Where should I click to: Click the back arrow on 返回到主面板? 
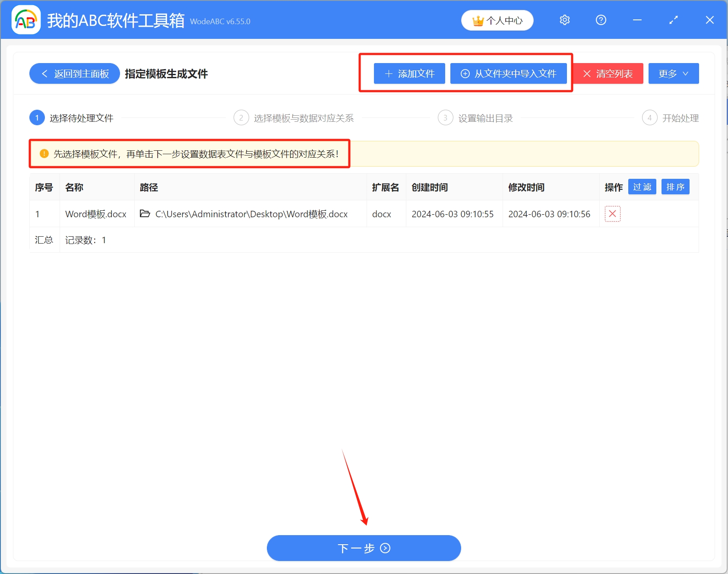point(44,73)
